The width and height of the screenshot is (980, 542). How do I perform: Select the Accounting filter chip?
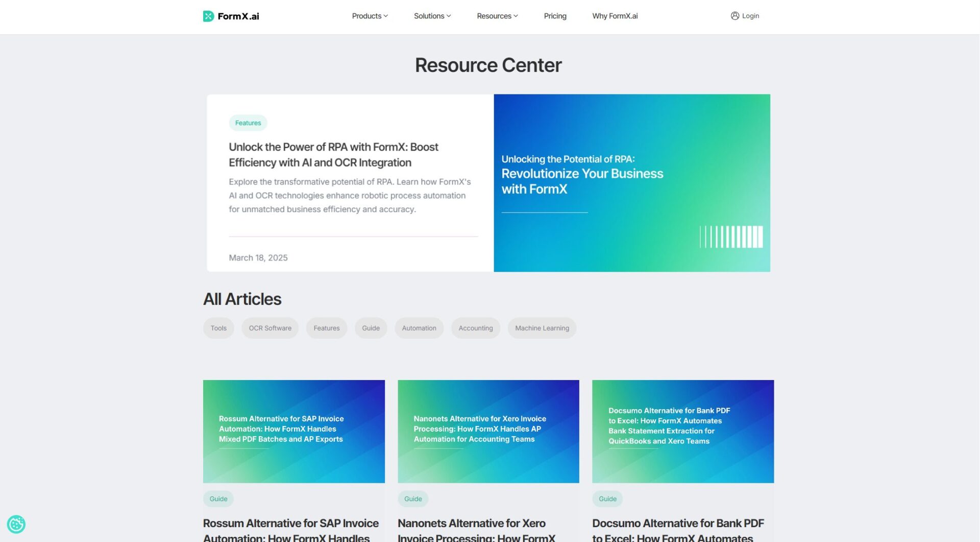pos(475,328)
